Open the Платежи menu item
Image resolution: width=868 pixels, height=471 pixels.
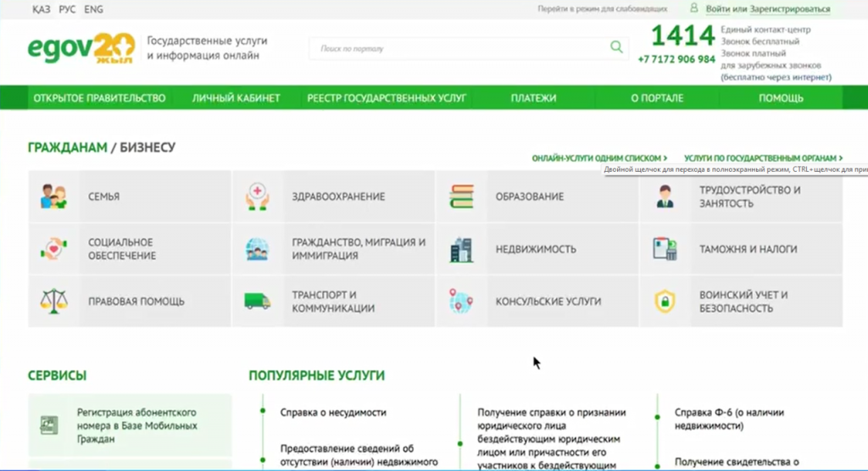pos(533,98)
